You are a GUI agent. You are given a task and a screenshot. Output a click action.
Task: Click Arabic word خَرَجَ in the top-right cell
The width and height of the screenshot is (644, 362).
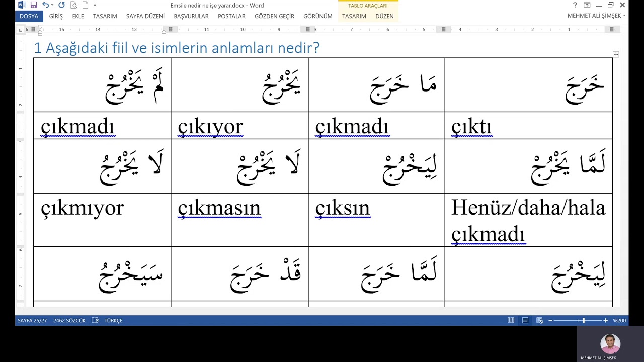[x=585, y=90]
